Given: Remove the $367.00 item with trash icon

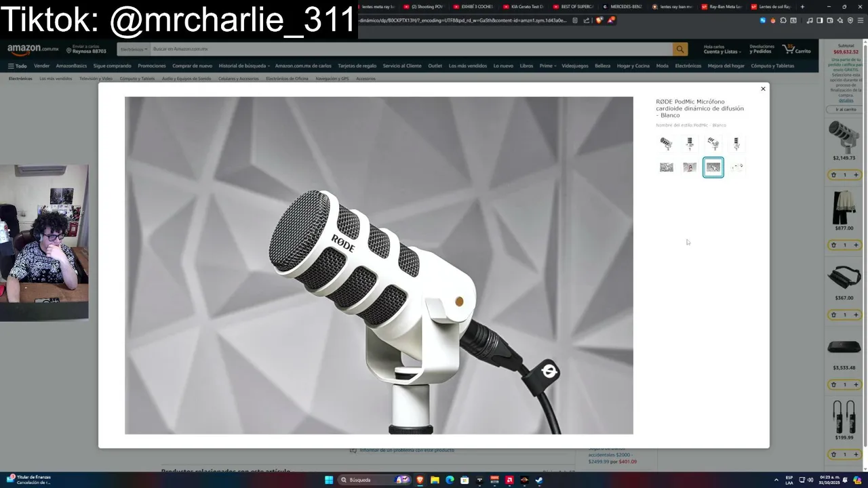Looking at the screenshot, I should (x=833, y=314).
